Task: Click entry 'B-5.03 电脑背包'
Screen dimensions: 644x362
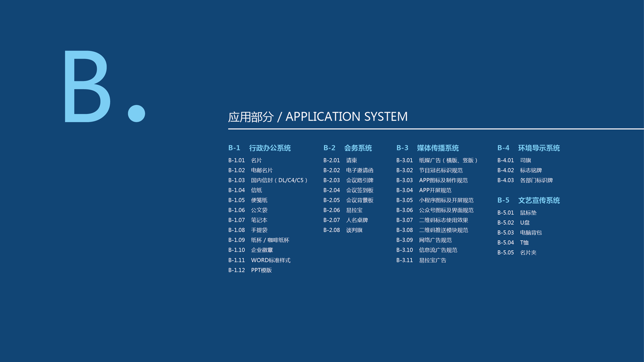Action: (x=520, y=232)
